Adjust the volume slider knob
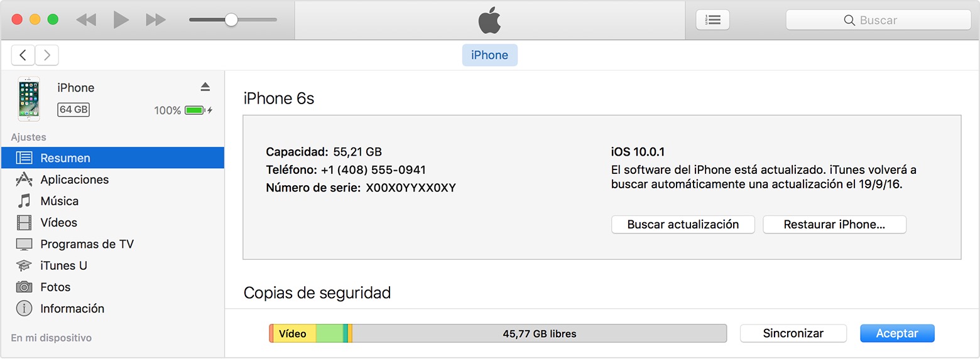The height and width of the screenshot is (359, 980). (231, 20)
